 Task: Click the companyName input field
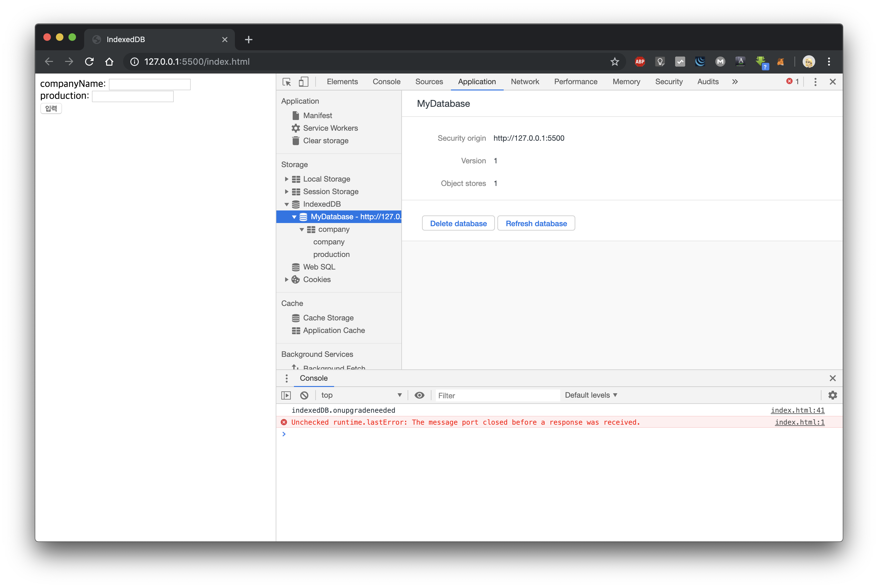(149, 84)
